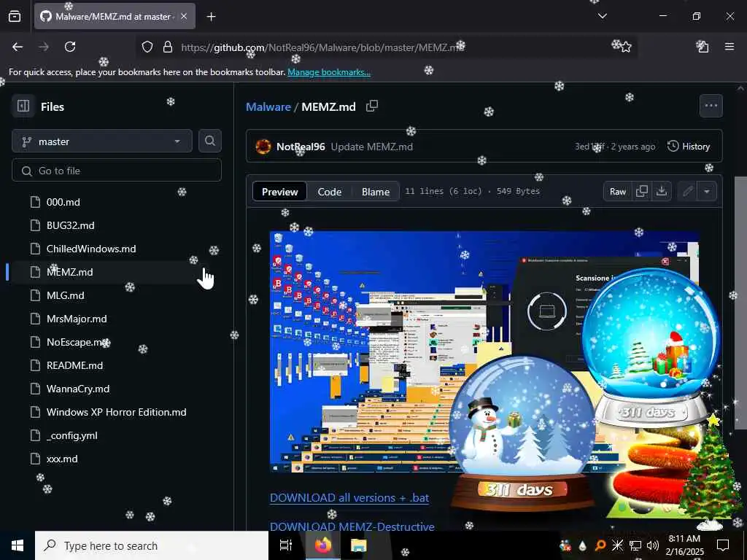Viewport: 747px width, 560px height.
Task: Reload the current page
Action: [70, 47]
